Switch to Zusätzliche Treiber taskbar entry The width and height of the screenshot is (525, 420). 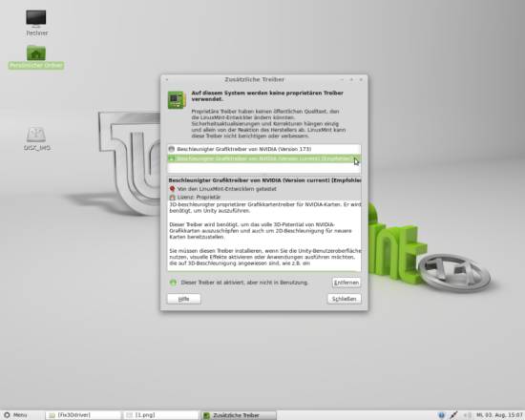click(x=239, y=415)
